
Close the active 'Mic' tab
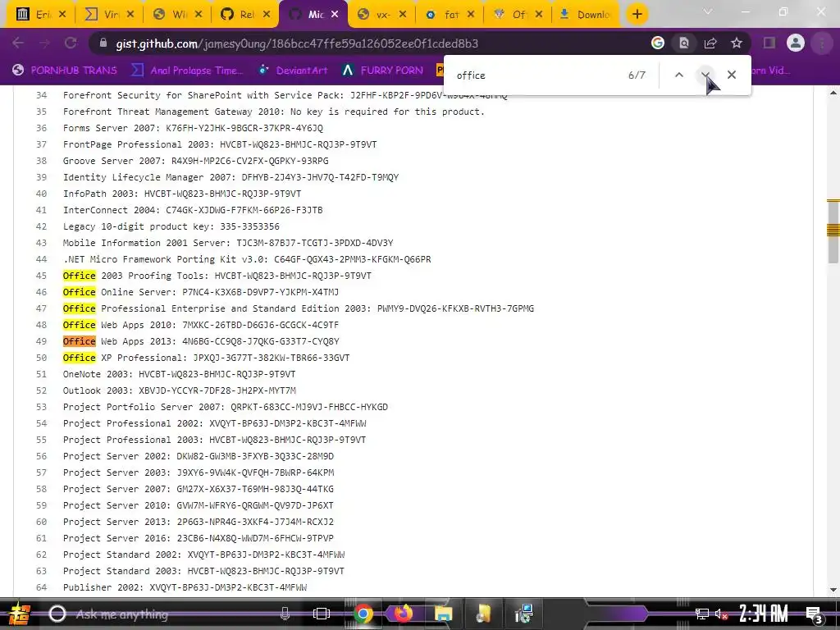point(335,15)
